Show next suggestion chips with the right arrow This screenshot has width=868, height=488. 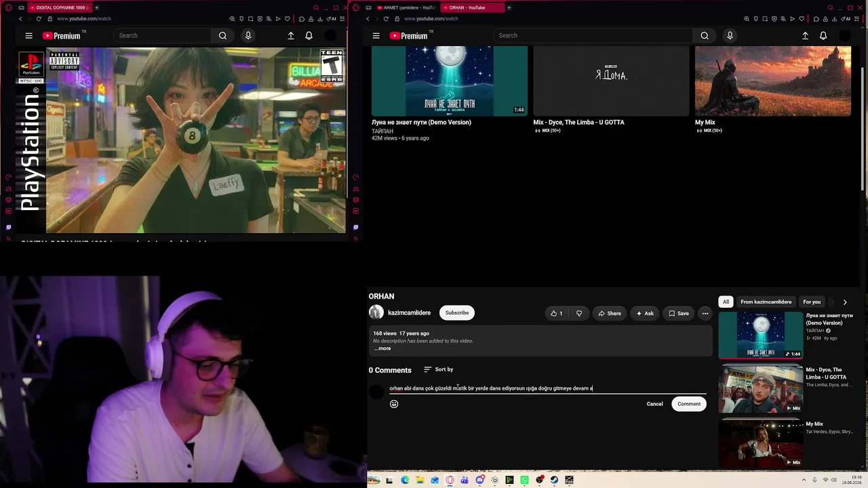click(845, 302)
